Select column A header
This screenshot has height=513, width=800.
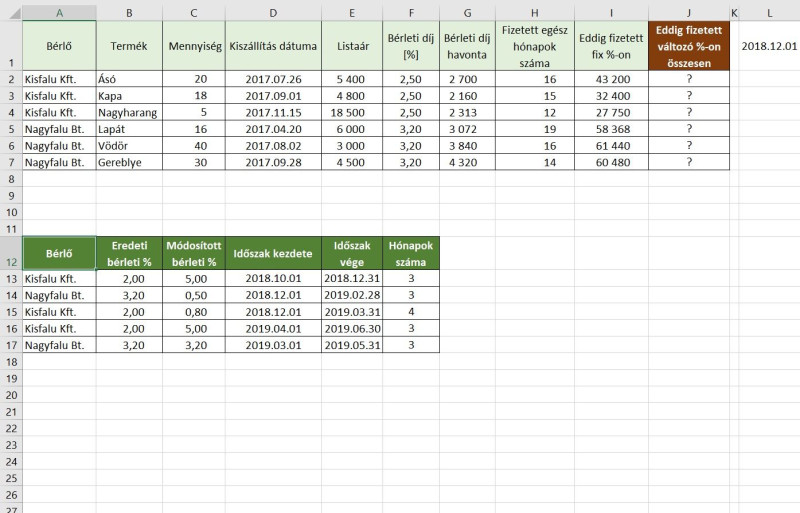[x=59, y=13]
